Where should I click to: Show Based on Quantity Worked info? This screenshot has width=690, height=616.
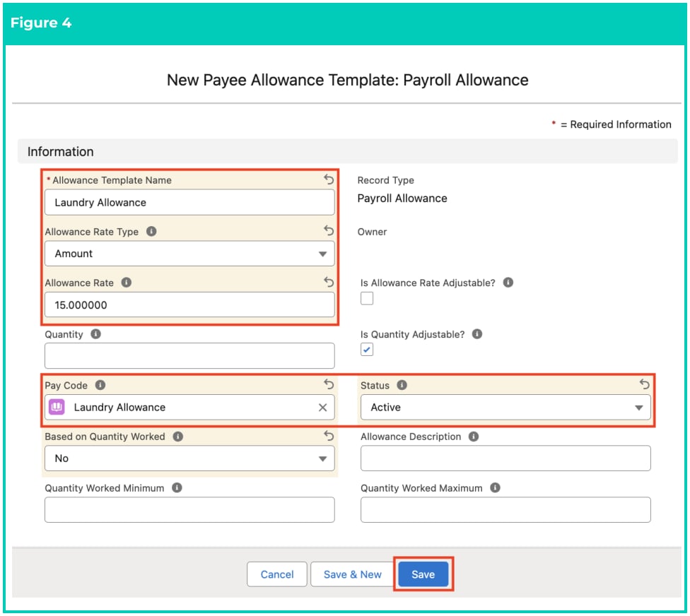[177, 436]
